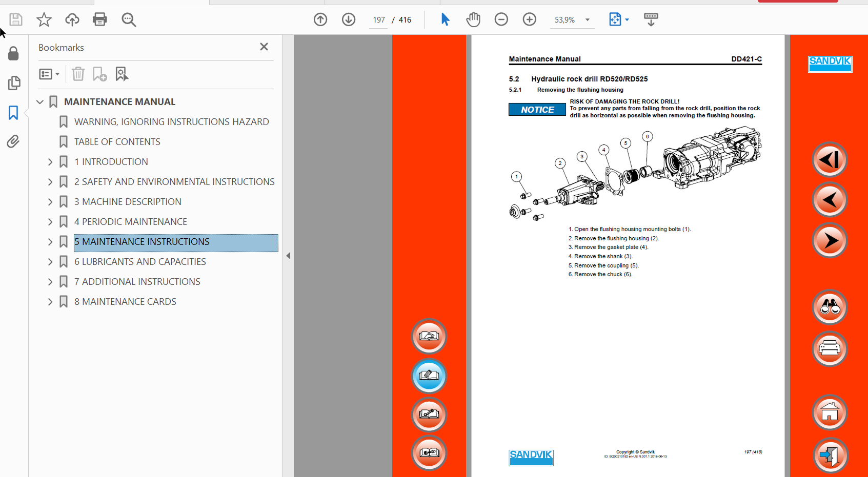This screenshot has width=868, height=477.
Task: Jump to TABLE OF CONTENTS bookmark
Action: click(117, 142)
